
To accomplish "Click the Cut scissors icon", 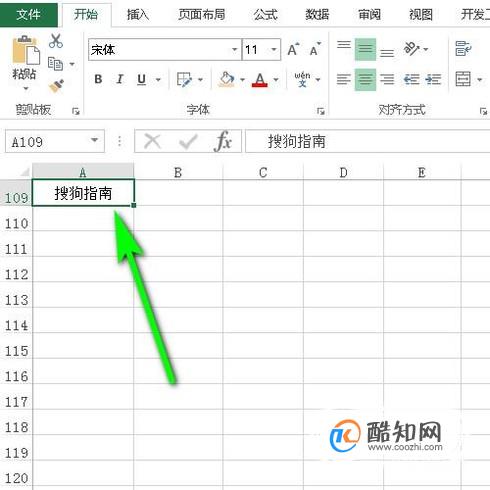I will [56, 41].
